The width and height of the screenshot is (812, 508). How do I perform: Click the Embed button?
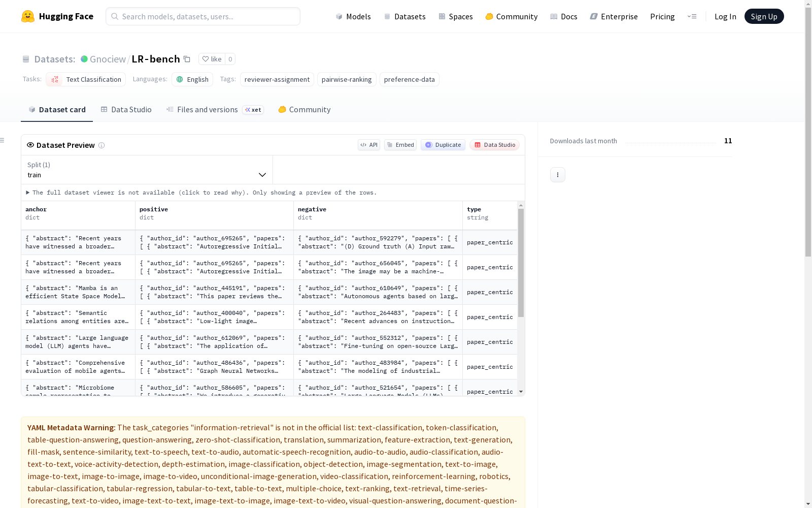[x=400, y=145]
